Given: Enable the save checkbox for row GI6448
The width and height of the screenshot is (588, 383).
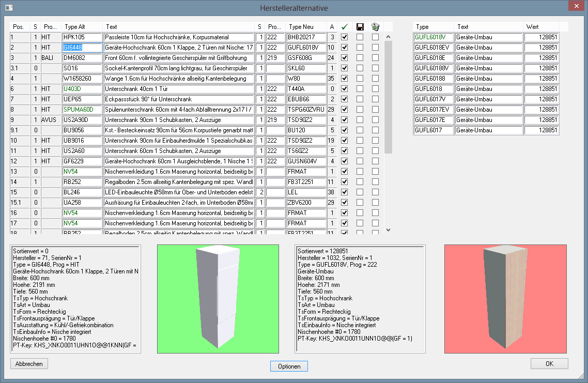Looking at the screenshot, I should (360, 48).
